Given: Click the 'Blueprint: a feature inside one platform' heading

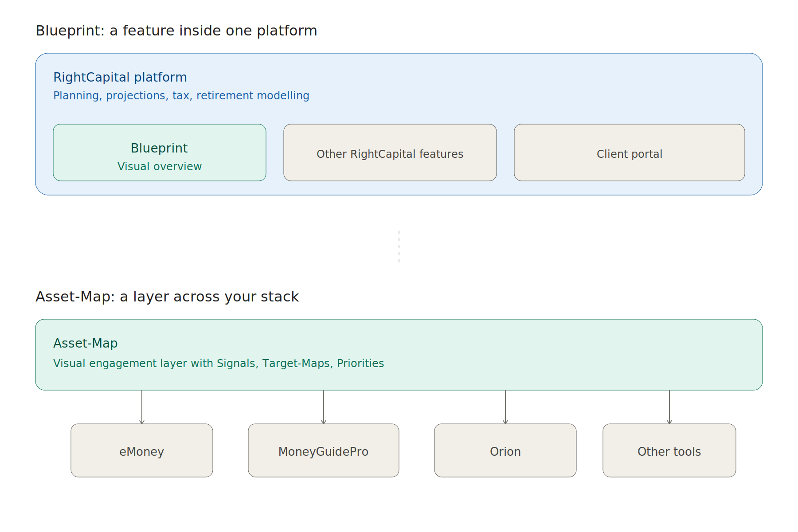Looking at the screenshot, I should (x=176, y=31).
